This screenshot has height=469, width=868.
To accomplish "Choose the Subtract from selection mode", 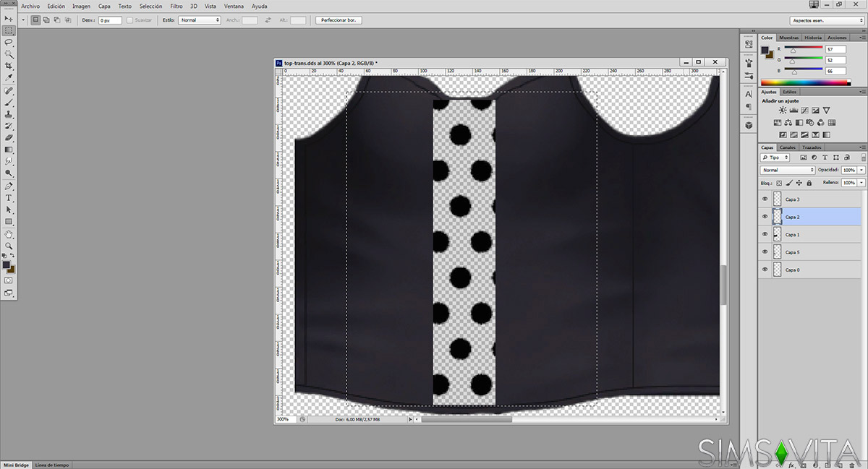I will [x=57, y=20].
